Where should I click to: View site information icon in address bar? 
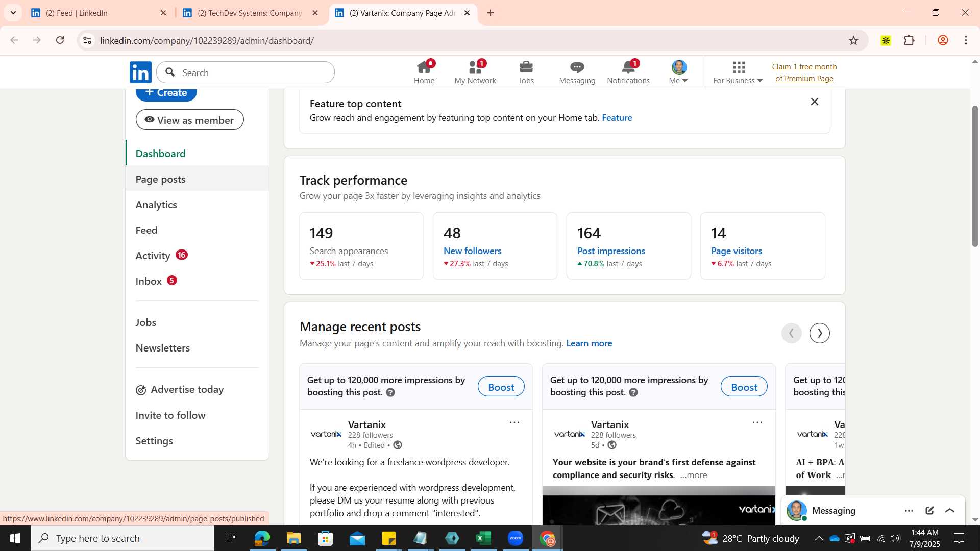pos(87,40)
